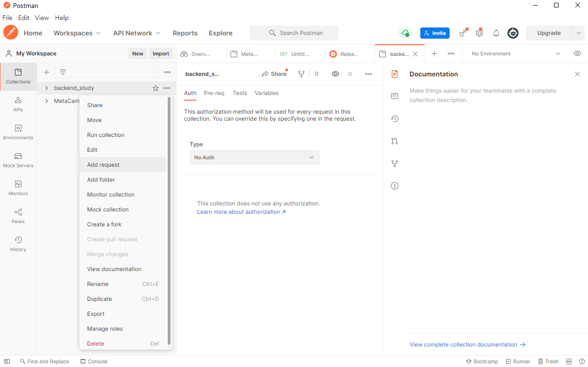Close the backend_study tab
This screenshot has width=588, height=367.
415,54
